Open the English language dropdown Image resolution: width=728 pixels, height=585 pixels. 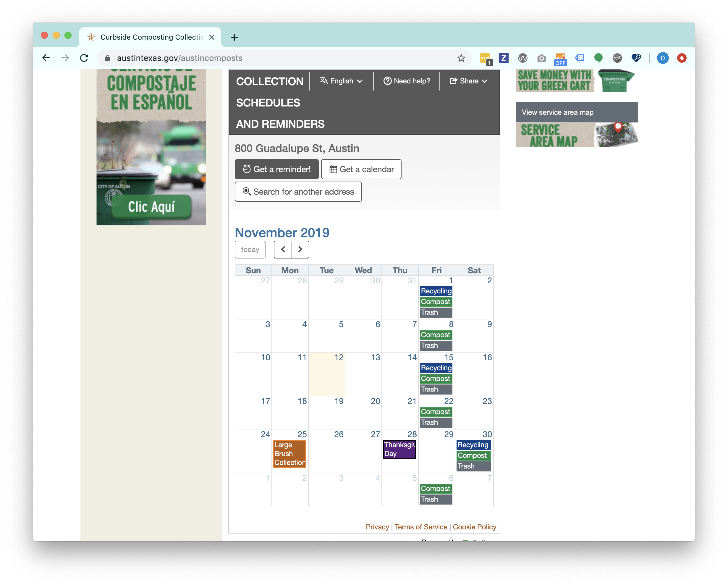341,81
